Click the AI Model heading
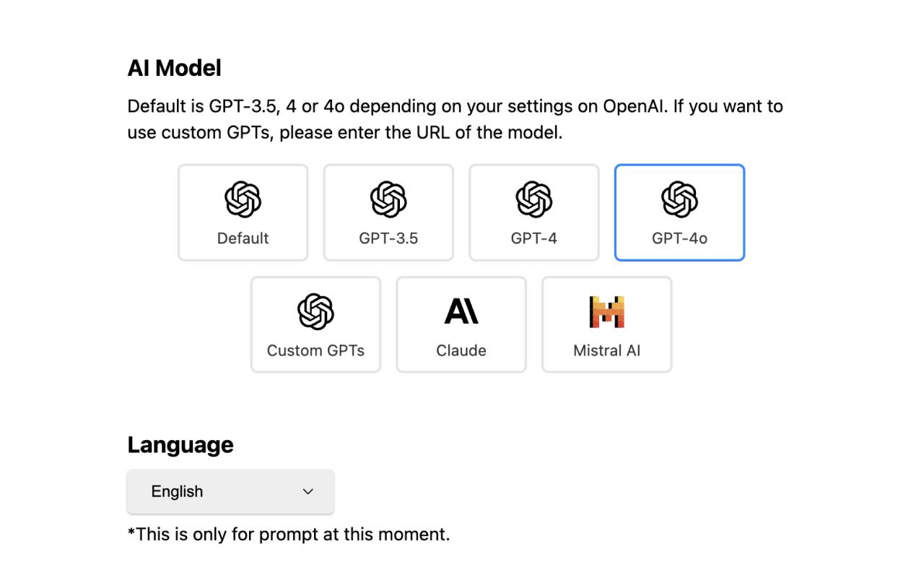Screen dimensions: 924x578 pos(175,68)
